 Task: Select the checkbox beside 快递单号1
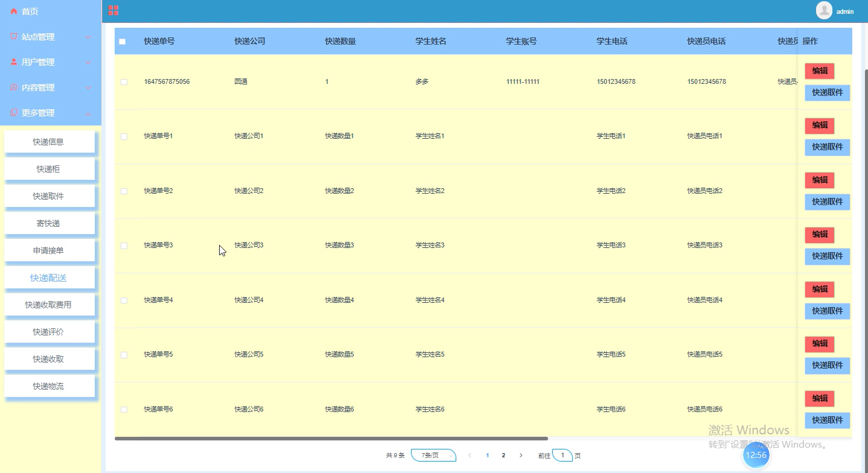(124, 136)
